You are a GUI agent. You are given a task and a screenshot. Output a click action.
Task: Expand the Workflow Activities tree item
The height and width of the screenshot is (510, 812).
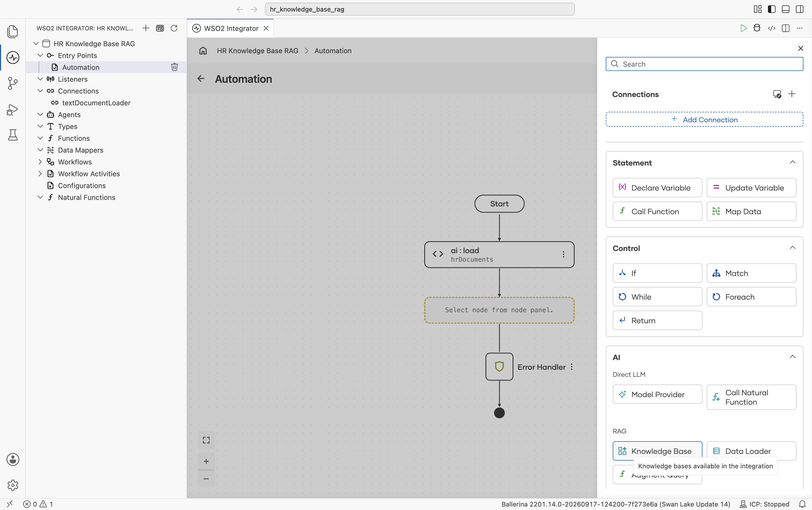tap(40, 173)
